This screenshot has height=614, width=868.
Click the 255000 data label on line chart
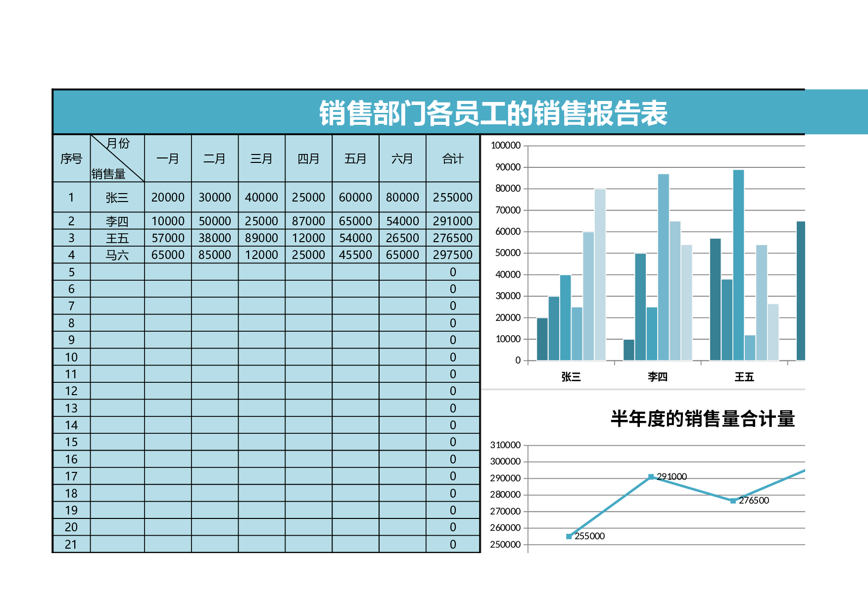pos(590,536)
